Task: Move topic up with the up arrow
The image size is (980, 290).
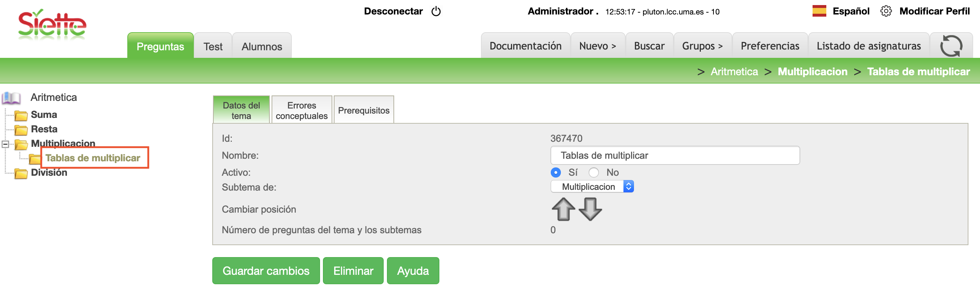Action: (563, 209)
